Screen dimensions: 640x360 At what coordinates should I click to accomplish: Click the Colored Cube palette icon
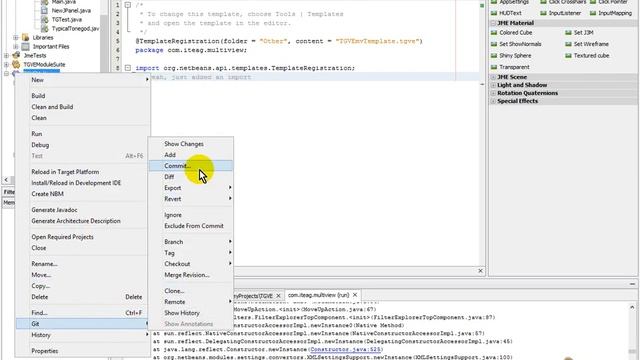[494, 33]
